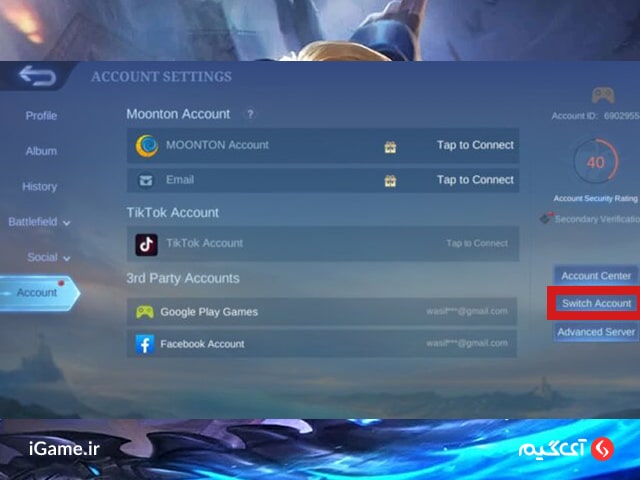Click the Email row label
This screenshot has width=640, height=480.
pyautogui.click(x=180, y=180)
